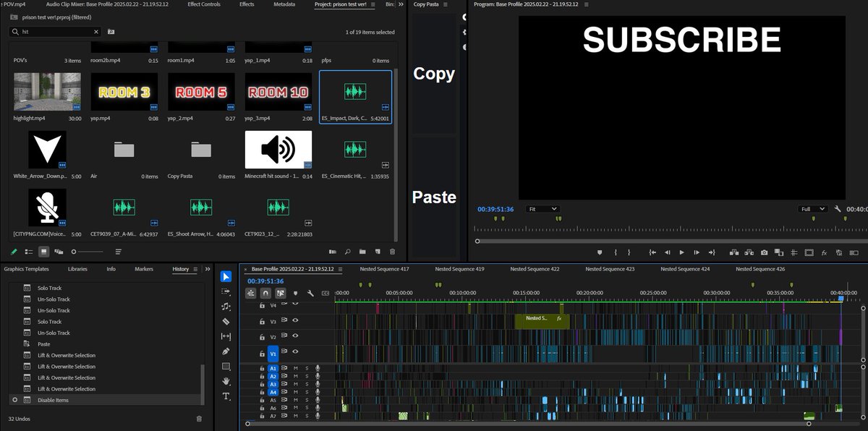Click Add Marker in Program monitor
Viewport: 868px width, 431px height.
600,252
